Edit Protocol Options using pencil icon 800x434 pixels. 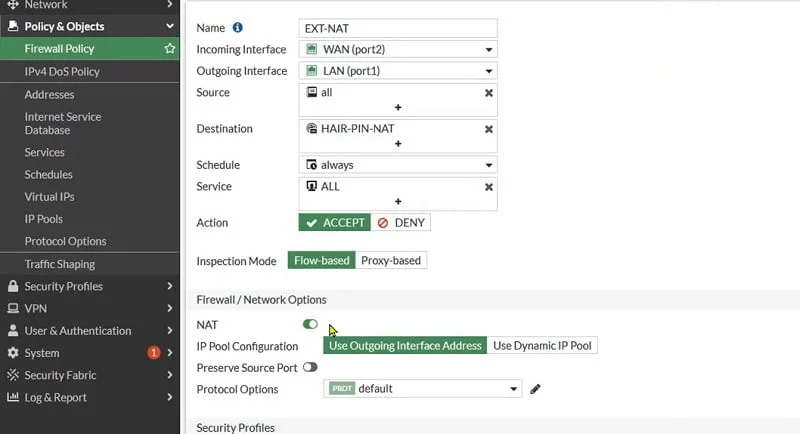point(536,389)
